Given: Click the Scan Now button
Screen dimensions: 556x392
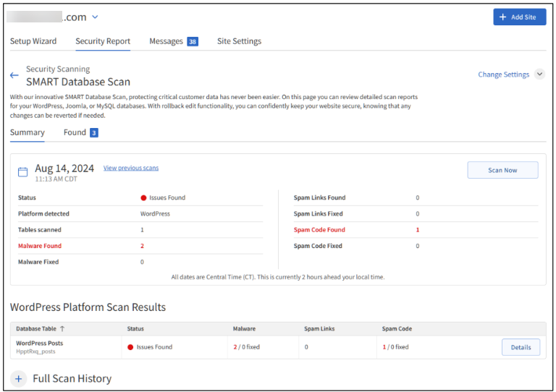Looking at the screenshot, I should [x=502, y=170].
